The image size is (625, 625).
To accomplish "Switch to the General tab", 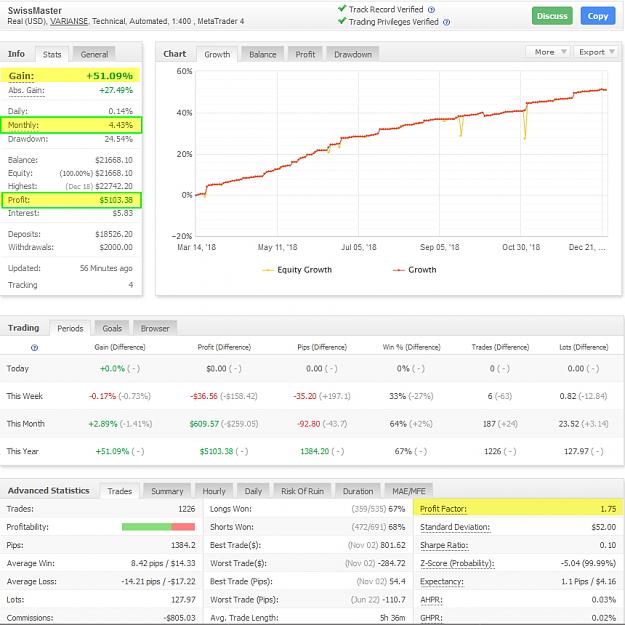I will point(94,54).
